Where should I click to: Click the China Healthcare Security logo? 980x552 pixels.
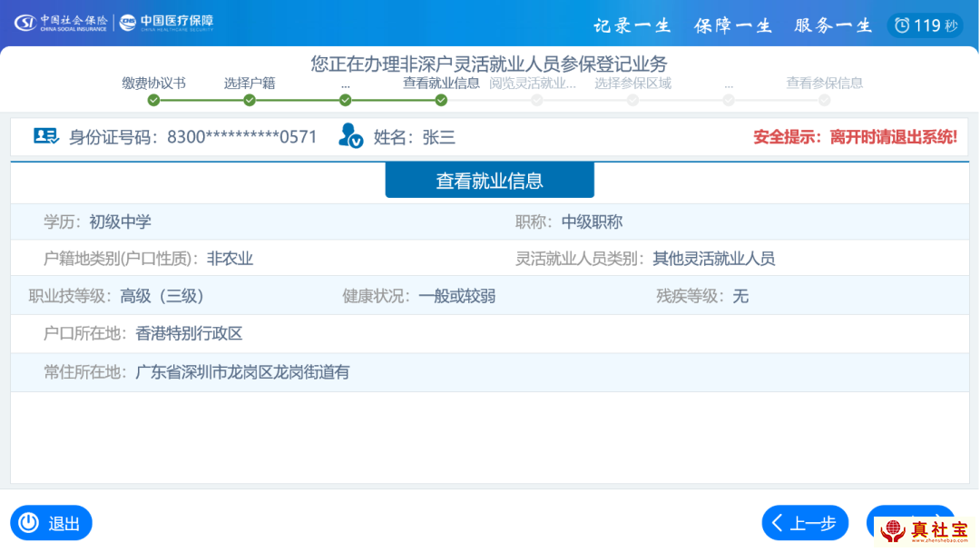coord(167,23)
